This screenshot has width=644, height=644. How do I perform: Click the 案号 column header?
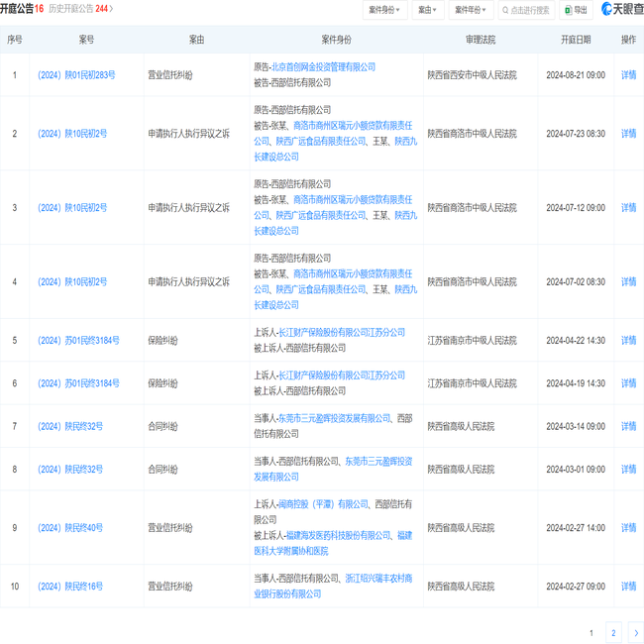(x=86, y=40)
